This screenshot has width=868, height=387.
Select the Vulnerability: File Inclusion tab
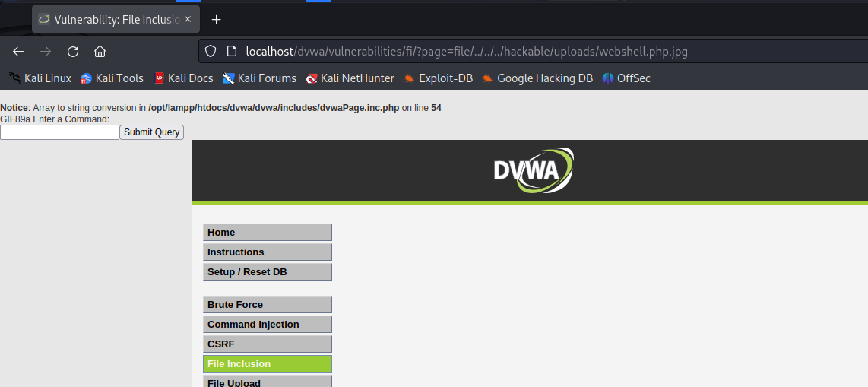point(115,19)
